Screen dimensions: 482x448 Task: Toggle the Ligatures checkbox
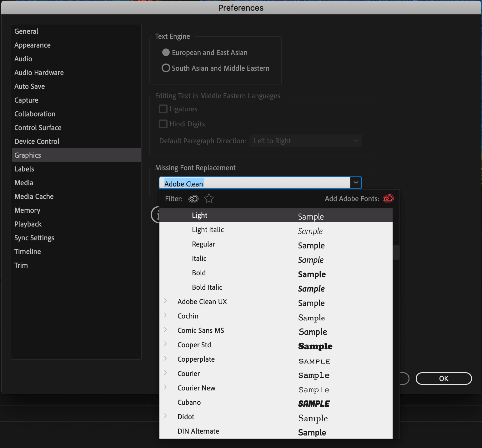(x=163, y=109)
